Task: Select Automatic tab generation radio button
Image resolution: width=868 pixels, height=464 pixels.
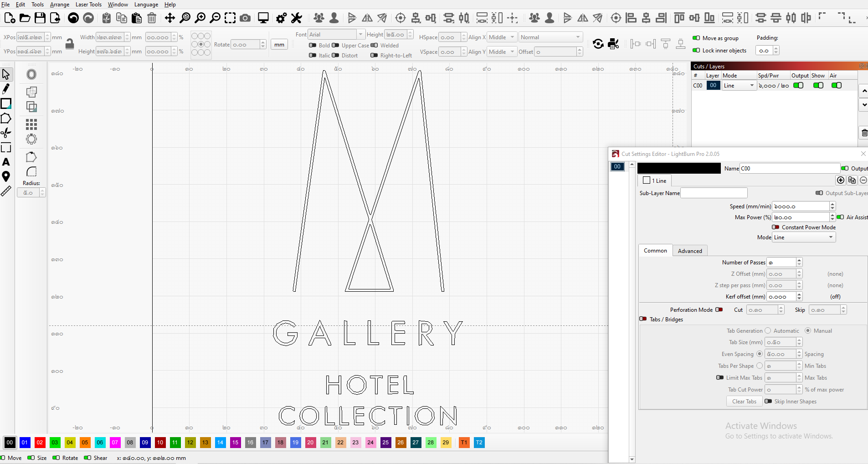Action: (768, 331)
